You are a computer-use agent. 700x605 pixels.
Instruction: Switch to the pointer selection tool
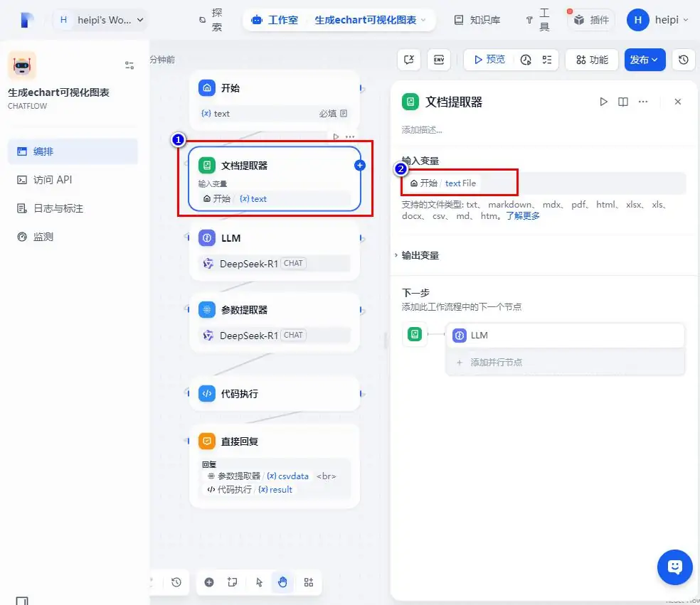(259, 582)
